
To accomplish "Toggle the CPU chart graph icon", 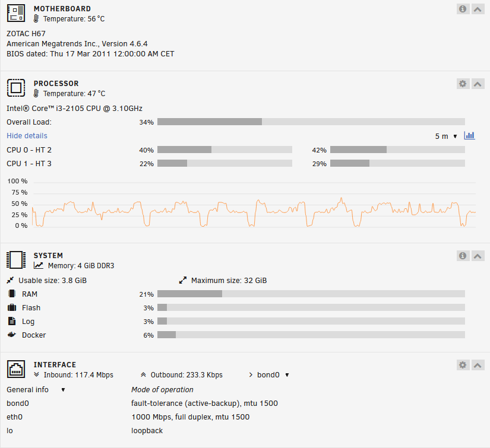I will pyautogui.click(x=470, y=136).
